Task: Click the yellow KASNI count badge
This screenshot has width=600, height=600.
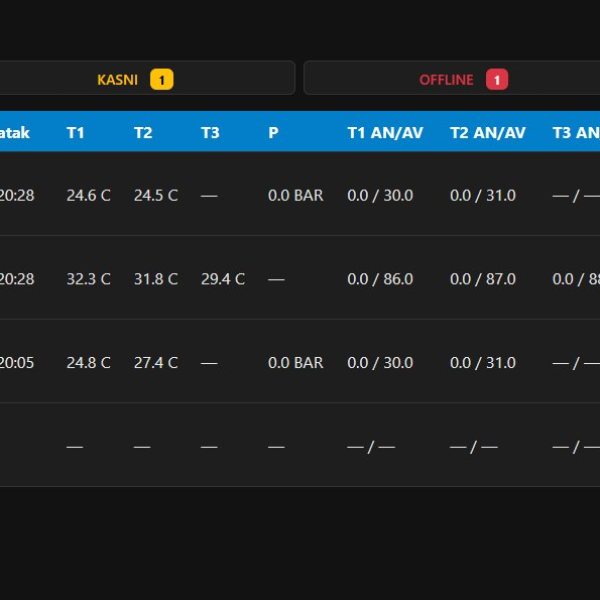Action: tap(161, 80)
